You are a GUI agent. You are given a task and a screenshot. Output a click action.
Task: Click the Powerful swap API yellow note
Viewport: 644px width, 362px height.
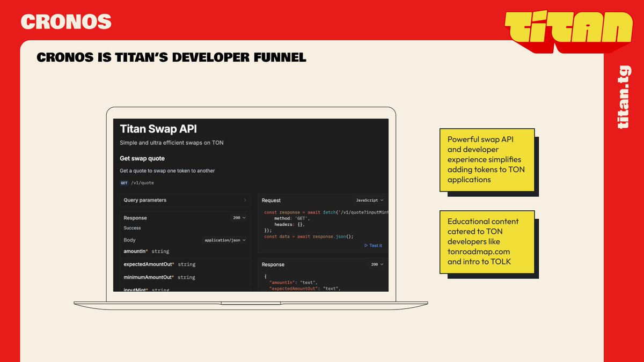coord(487,160)
